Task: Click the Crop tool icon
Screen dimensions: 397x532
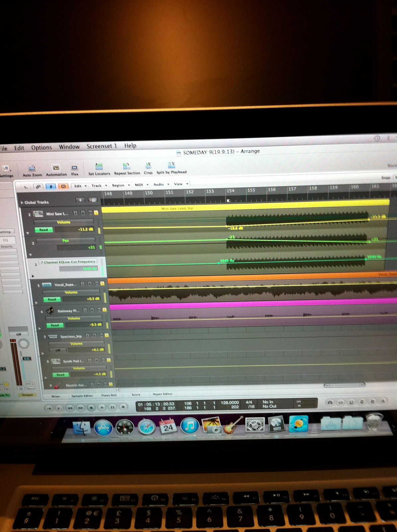Action: point(148,166)
